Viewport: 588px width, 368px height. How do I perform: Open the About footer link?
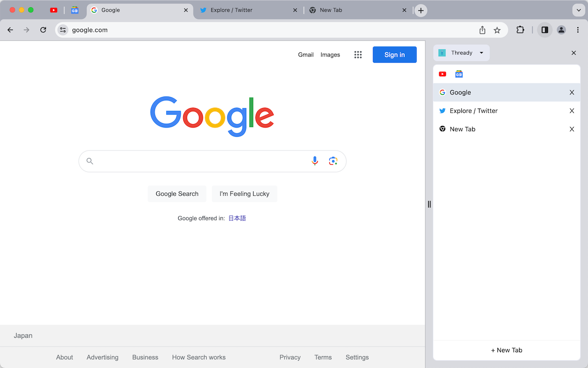pos(64,357)
